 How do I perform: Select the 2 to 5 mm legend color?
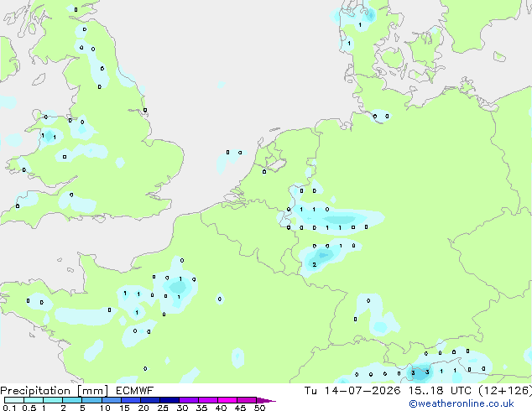pos(72,400)
